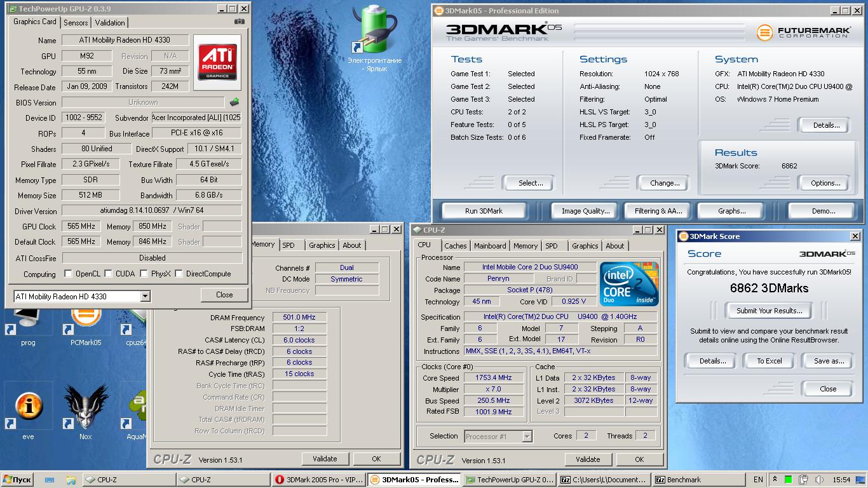
Task: Open the Mainboard tab in CPU-Z
Action: 490,246
